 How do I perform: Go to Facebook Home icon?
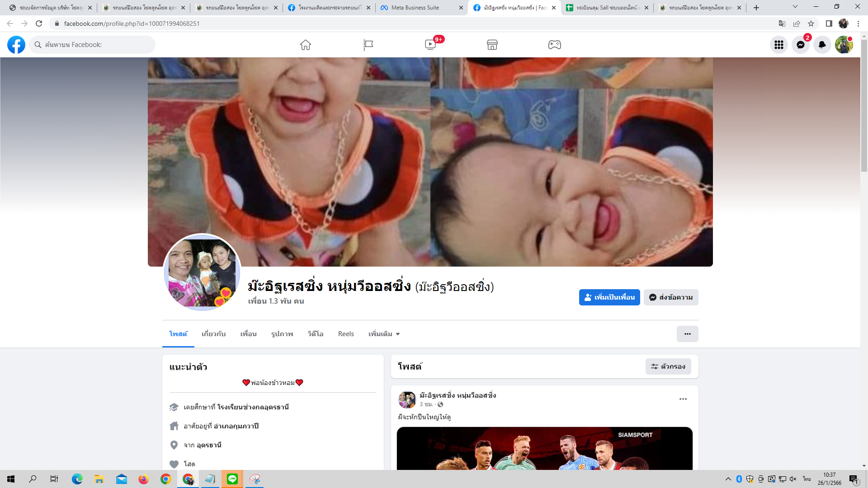306,45
